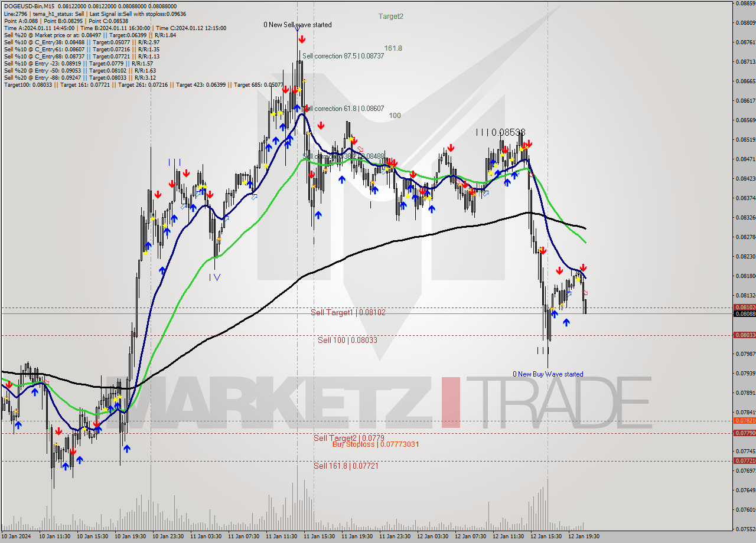The image size is (756, 543).
Task: Click the '12 Jan 19:30' time axis label
Action: tap(583, 537)
